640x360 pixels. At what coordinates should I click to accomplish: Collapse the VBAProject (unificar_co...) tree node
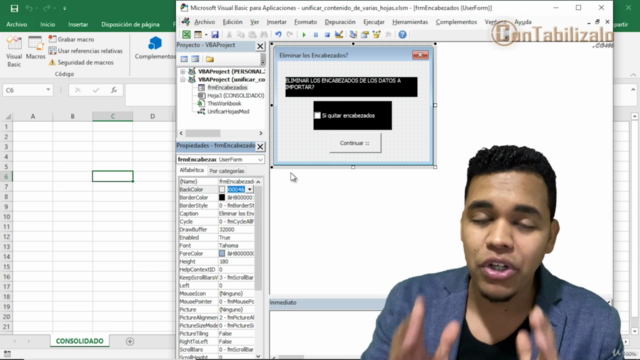click(183, 80)
